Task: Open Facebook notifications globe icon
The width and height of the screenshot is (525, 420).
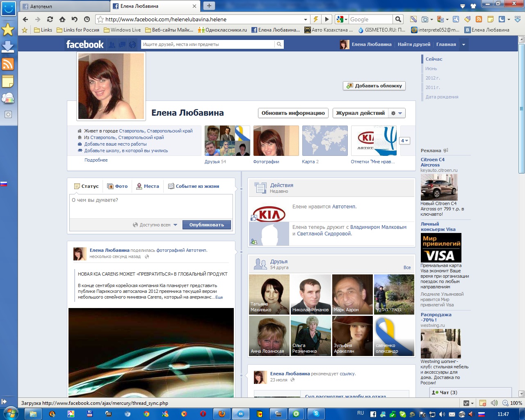Action: coord(132,44)
